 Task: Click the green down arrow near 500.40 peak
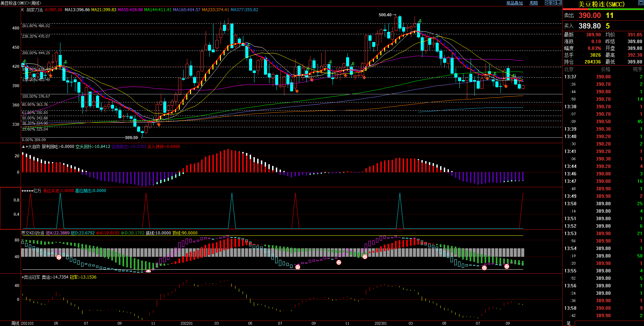420,21
